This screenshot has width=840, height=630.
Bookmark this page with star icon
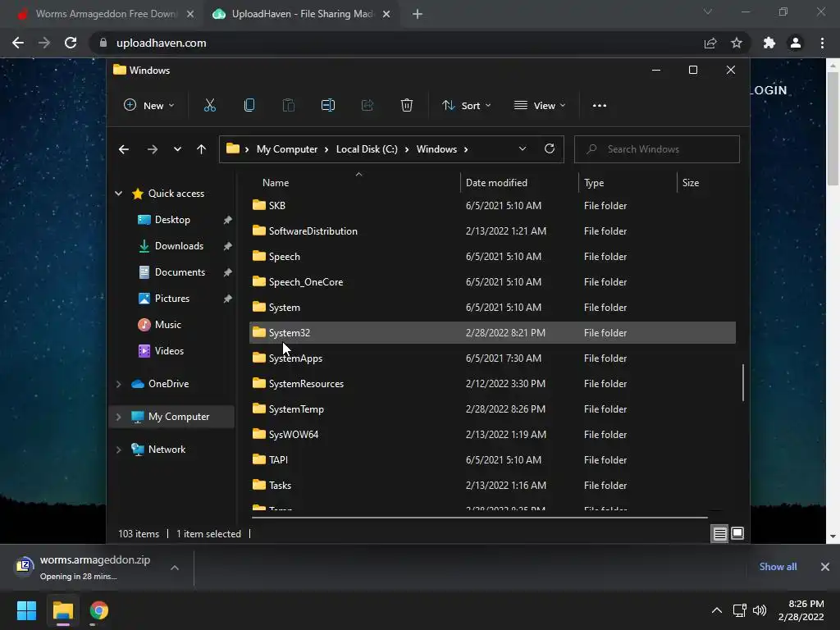coord(737,43)
